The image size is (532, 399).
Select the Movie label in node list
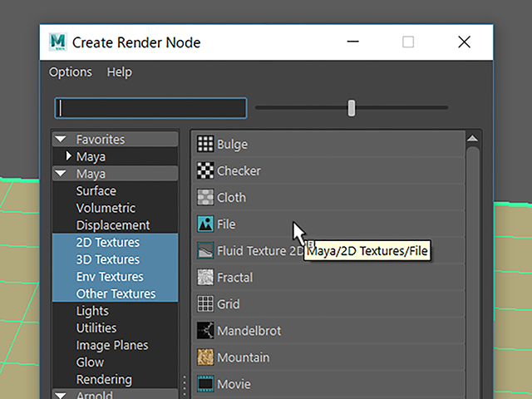(234, 384)
